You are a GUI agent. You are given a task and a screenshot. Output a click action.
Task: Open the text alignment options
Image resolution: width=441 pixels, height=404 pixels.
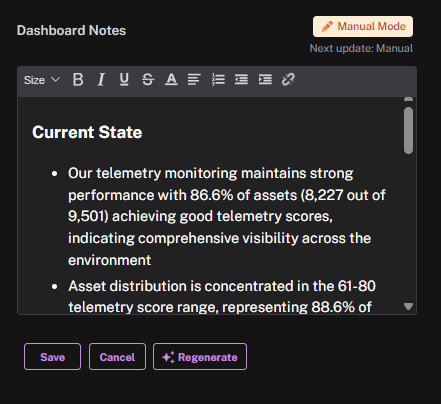point(194,80)
